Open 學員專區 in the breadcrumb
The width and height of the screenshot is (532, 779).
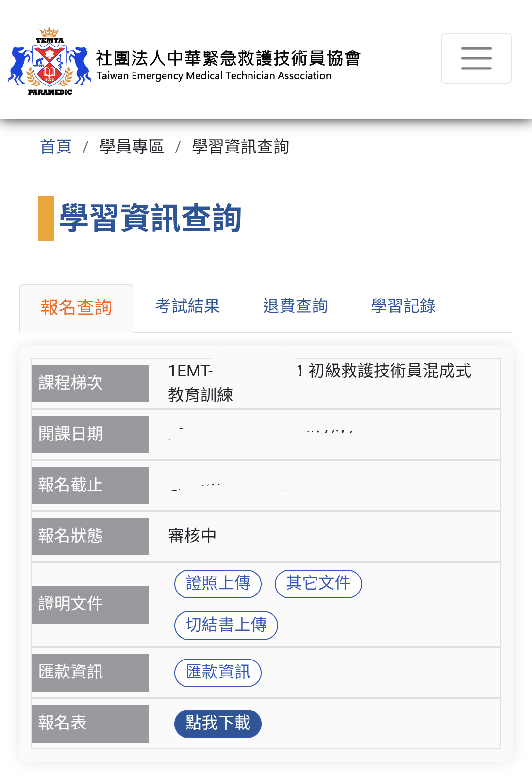pyautogui.click(x=132, y=147)
